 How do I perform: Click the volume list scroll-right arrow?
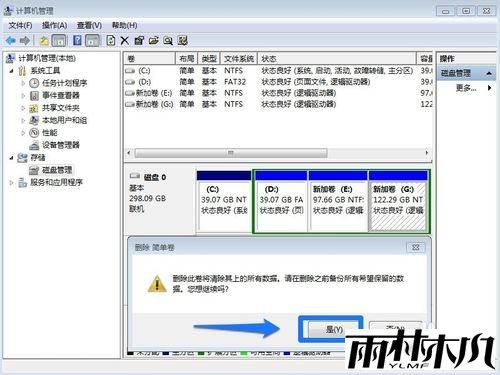(427, 153)
